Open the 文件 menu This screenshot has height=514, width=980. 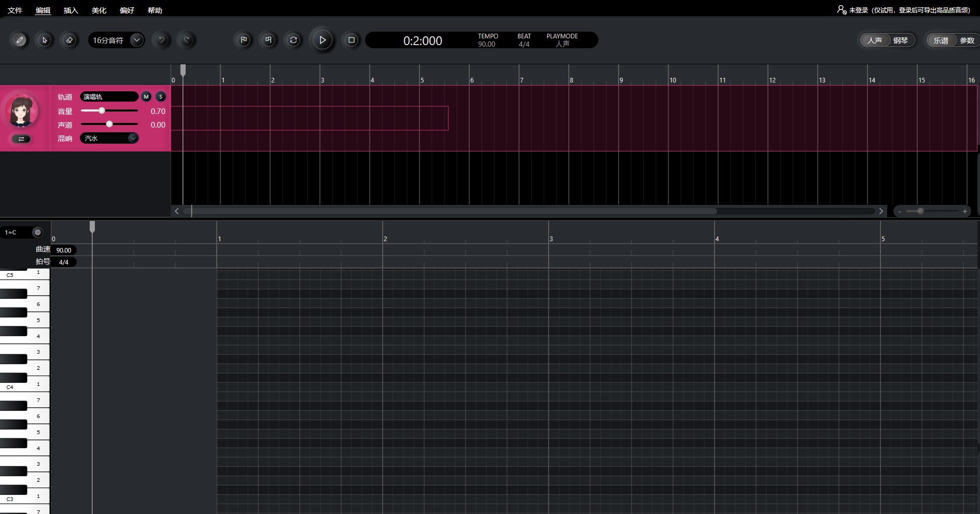tap(15, 10)
